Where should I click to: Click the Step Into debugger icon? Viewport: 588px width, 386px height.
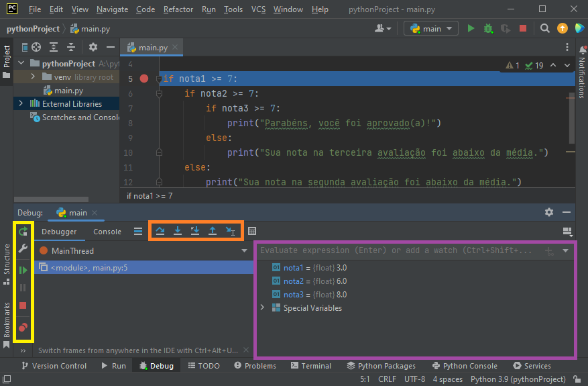[x=178, y=231]
